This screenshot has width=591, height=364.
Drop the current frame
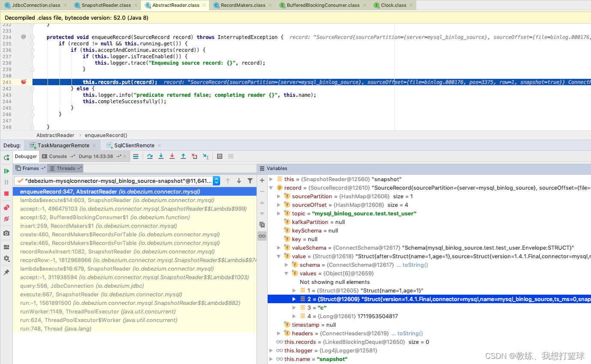[x=194, y=156]
